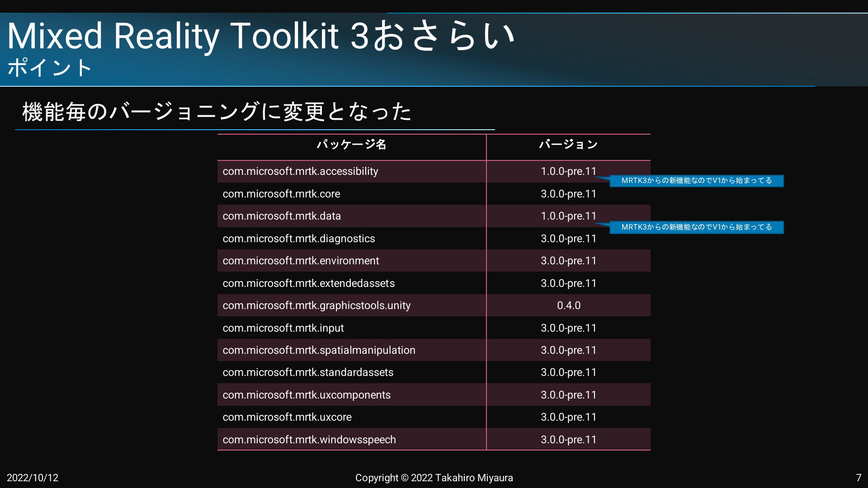The image size is (868, 488).
Task: Select com.microsoft.mrtk.uxcore in the table
Action: [287, 417]
